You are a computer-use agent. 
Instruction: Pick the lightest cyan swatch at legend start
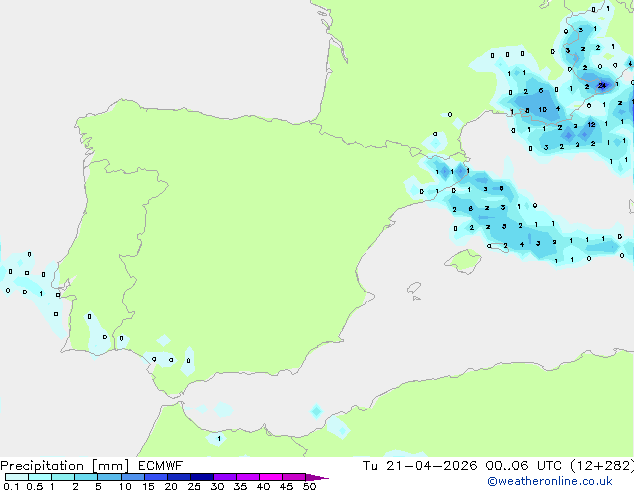point(15,477)
